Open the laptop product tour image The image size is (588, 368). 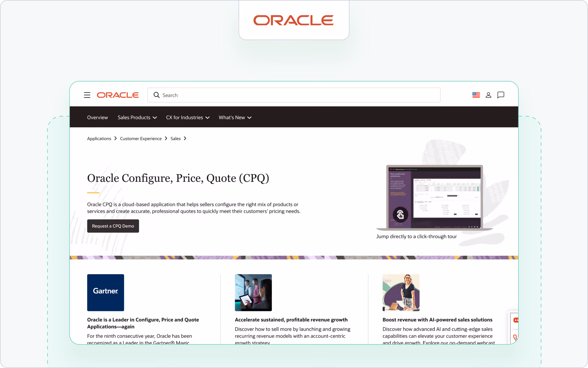point(434,197)
